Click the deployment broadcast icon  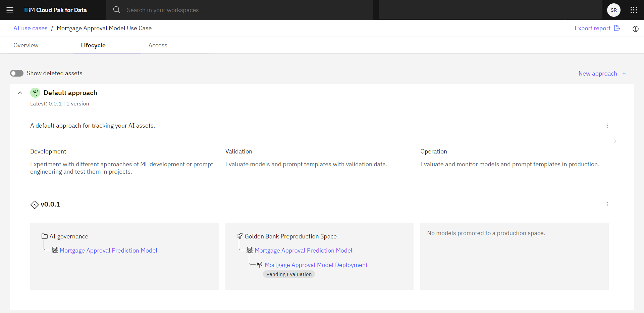[260, 265]
